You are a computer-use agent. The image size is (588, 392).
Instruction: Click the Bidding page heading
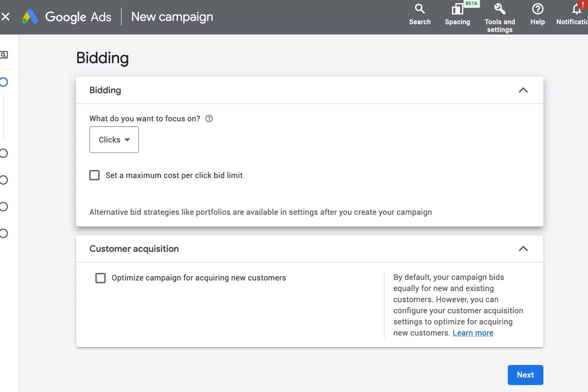coord(103,58)
